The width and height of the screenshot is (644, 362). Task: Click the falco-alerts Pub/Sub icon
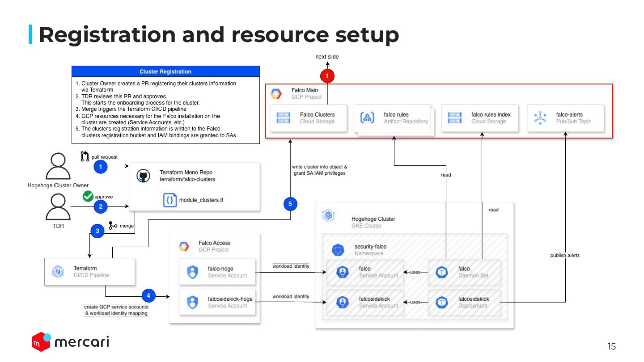pos(540,118)
